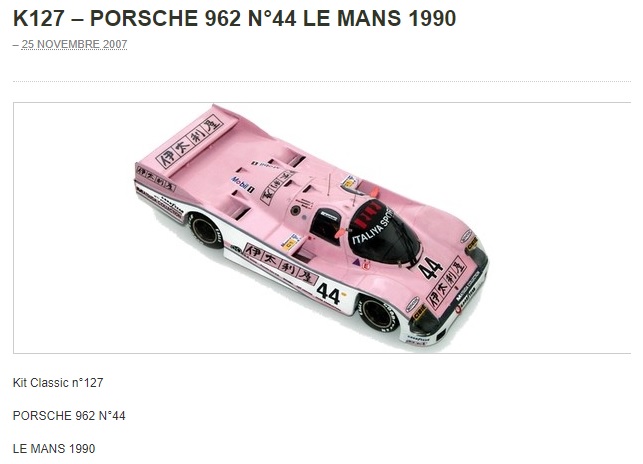Click the rear wheel of the model car
The width and height of the screenshot is (643, 464).
point(205,231)
